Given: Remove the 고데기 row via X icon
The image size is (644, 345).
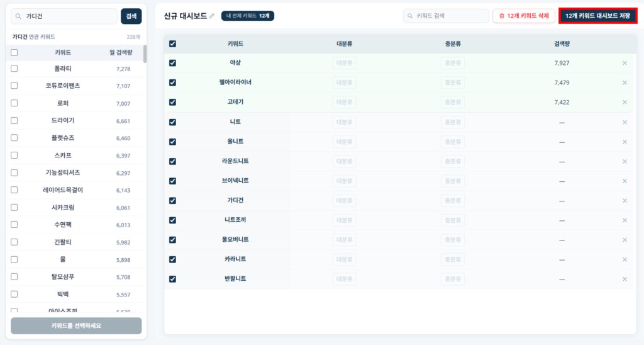Looking at the screenshot, I should click(625, 102).
